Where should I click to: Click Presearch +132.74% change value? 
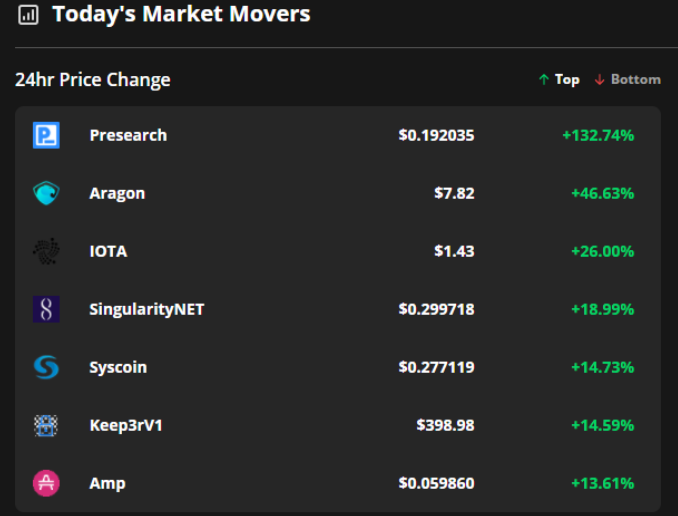pyautogui.click(x=598, y=135)
